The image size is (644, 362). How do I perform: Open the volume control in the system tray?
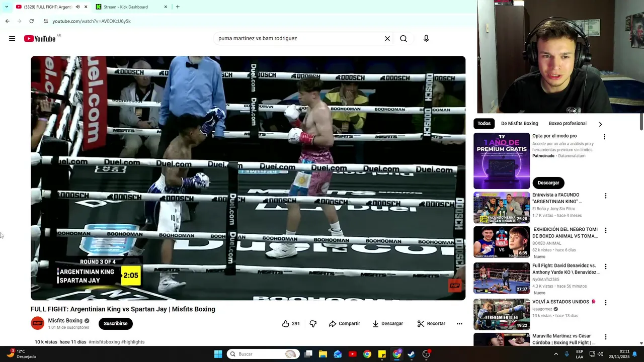(600, 354)
